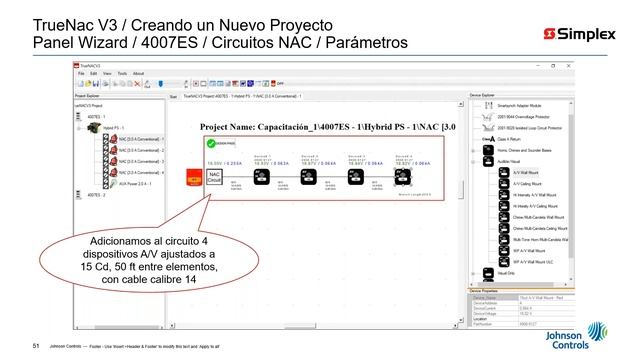Select Chime Multi-Candela Wall Mount device
The image size is (640, 360).
[x=538, y=218]
